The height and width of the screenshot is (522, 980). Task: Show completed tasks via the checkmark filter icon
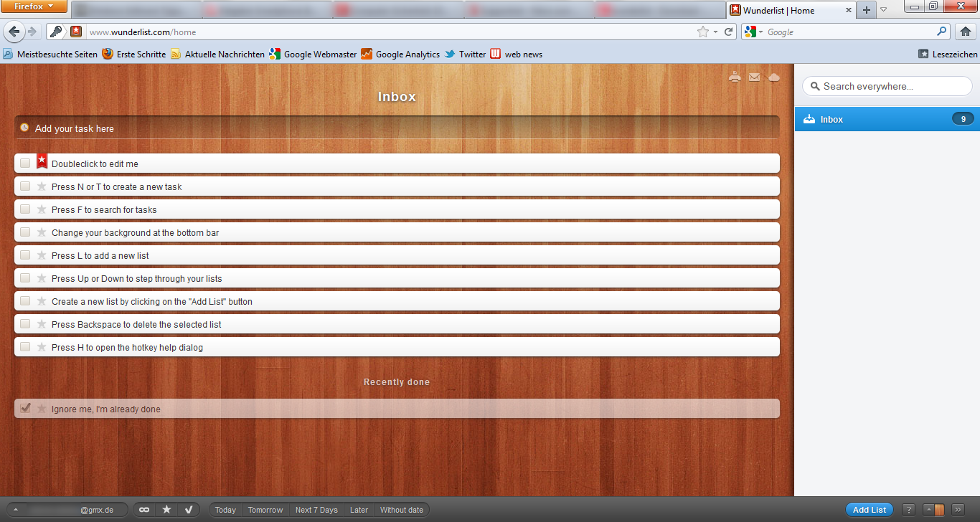click(189, 509)
